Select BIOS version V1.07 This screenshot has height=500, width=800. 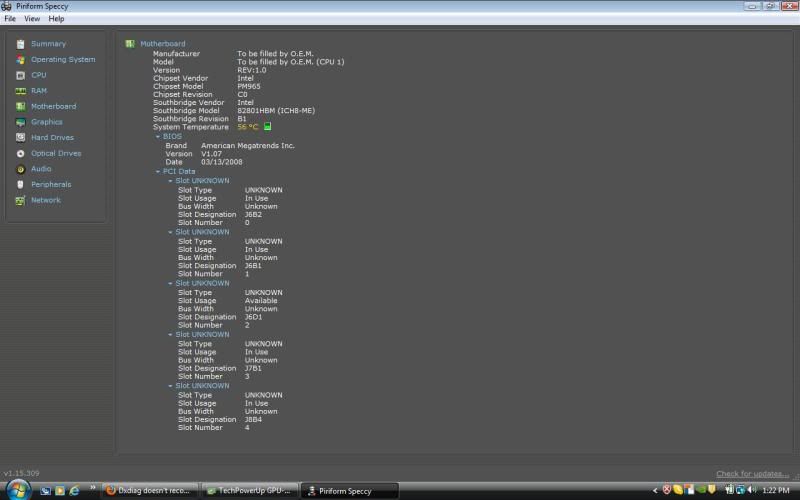pos(211,154)
